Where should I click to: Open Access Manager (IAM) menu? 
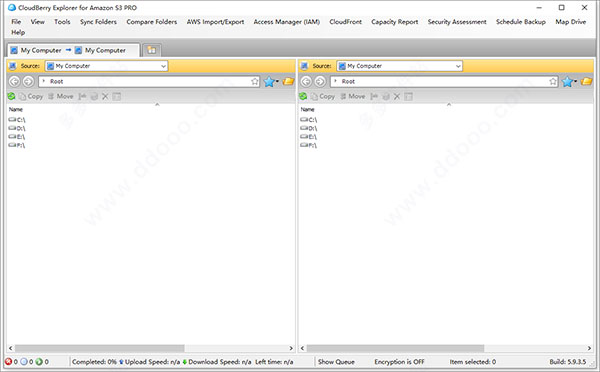(287, 22)
